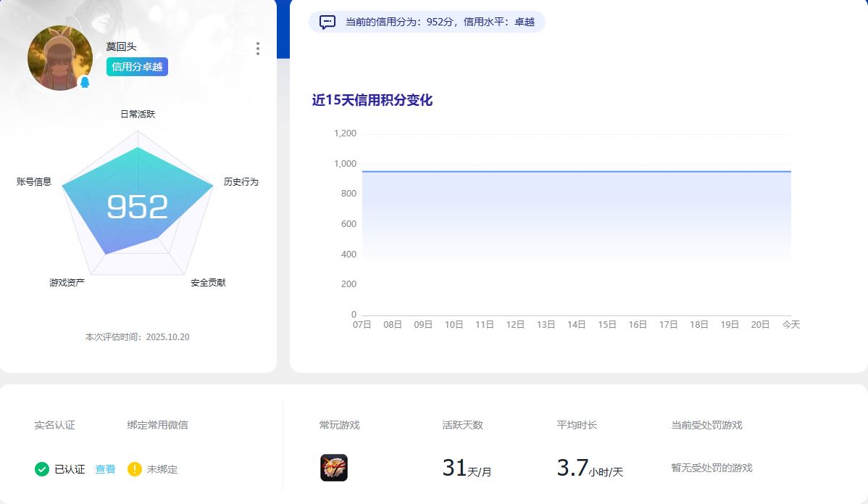Click the yellow warning unbound icon
The height and width of the screenshot is (504, 868).
[135, 469]
